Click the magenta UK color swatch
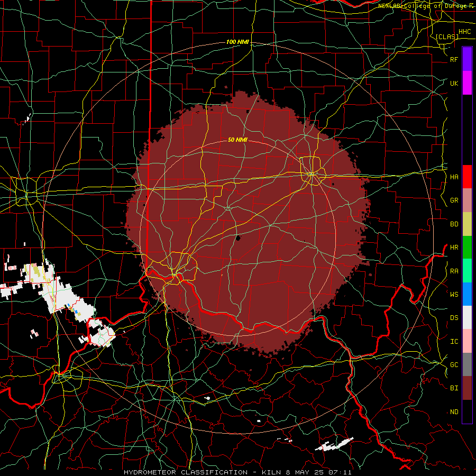 click(467, 83)
